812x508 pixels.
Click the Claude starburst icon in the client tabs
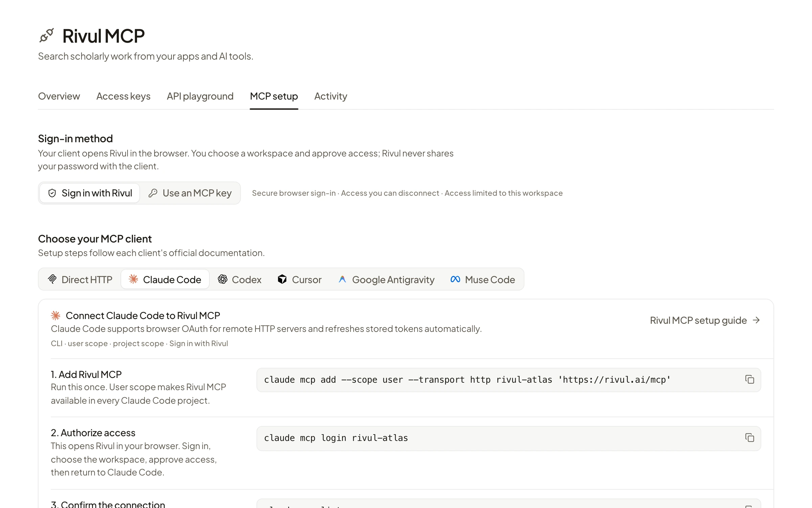[133, 279]
